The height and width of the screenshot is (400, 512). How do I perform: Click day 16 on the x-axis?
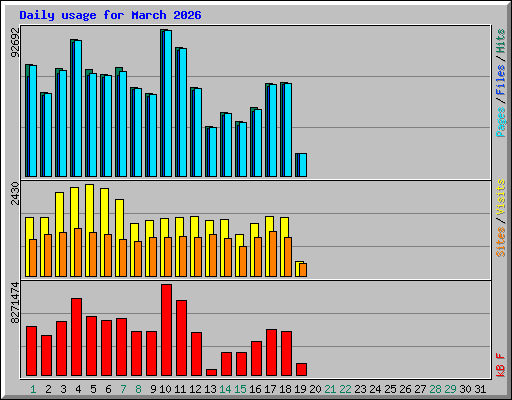[255, 389]
